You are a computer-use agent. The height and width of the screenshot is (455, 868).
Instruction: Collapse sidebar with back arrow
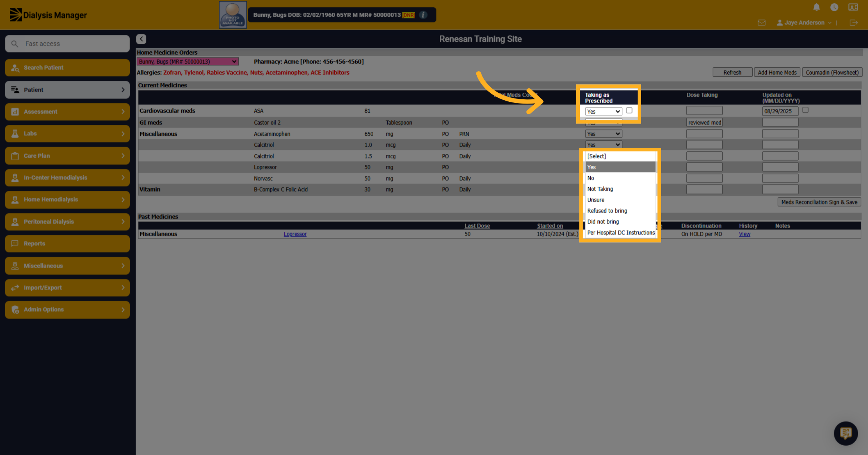tap(141, 39)
